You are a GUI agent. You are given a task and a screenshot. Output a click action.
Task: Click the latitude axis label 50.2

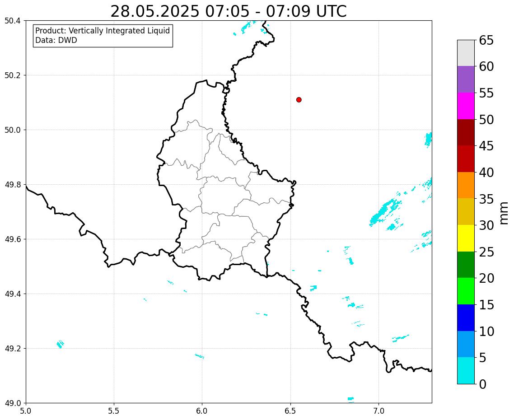tap(13, 75)
